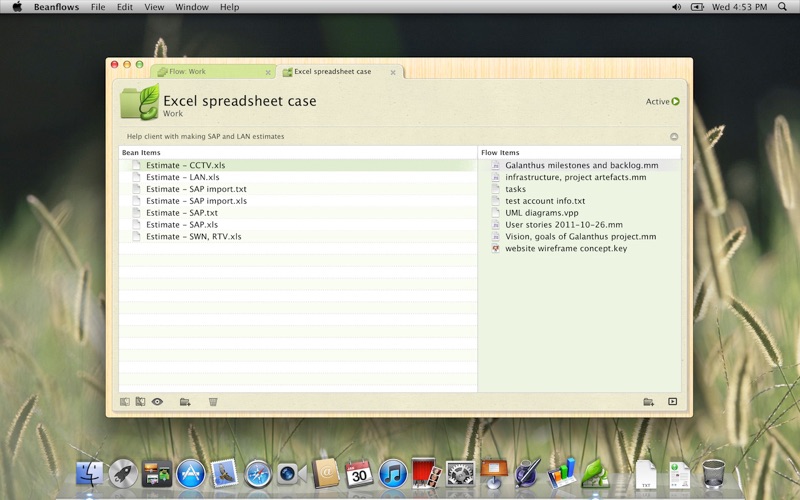Click the description Help client with making estimates

tap(205, 136)
